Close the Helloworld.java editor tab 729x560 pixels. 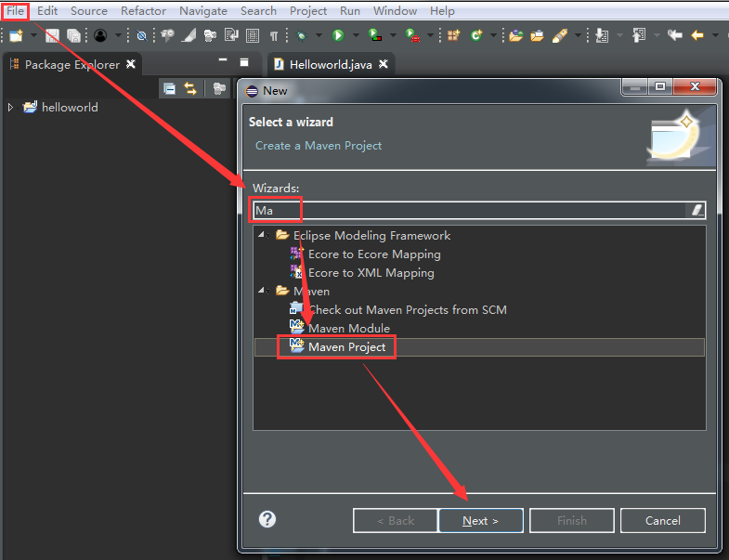click(x=384, y=64)
